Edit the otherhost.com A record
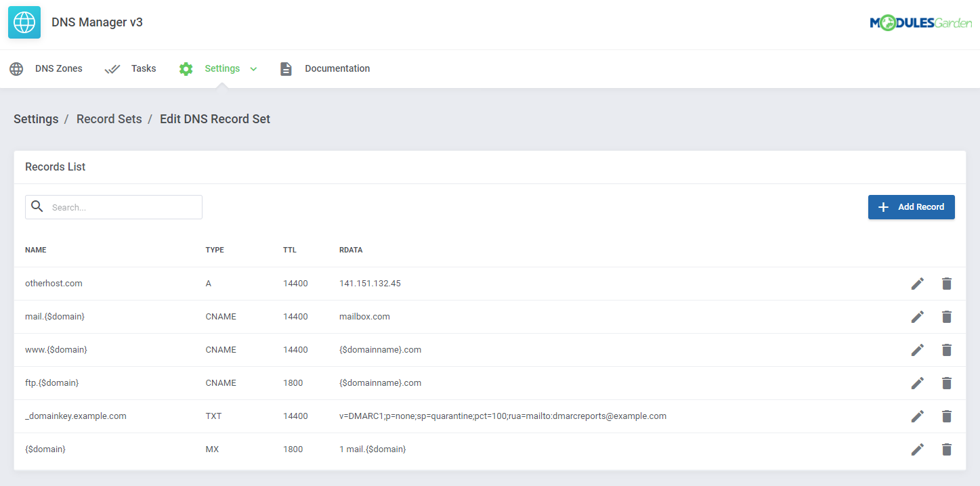The height and width of the screenshot is (486, 980). pos(917,284)
